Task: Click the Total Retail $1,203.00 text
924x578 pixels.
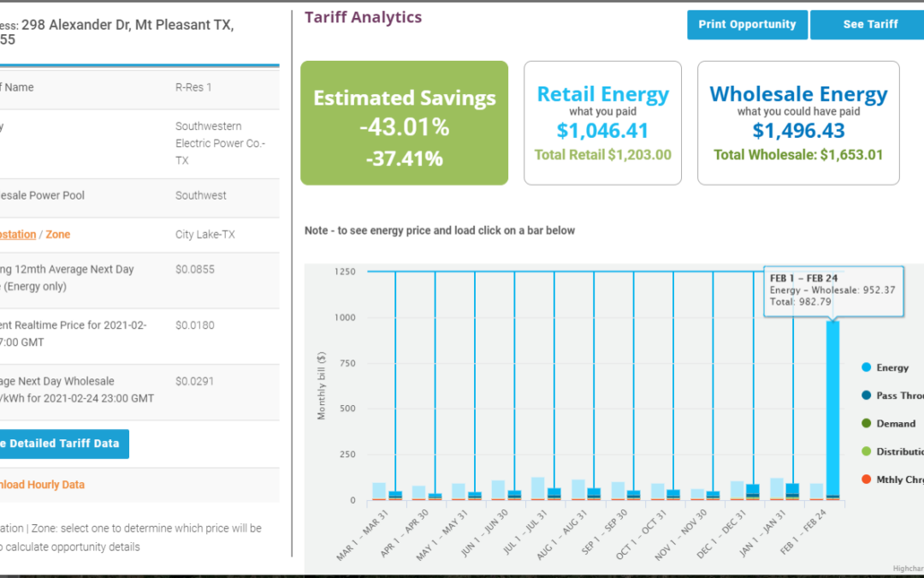Action: tap(603, 154)
